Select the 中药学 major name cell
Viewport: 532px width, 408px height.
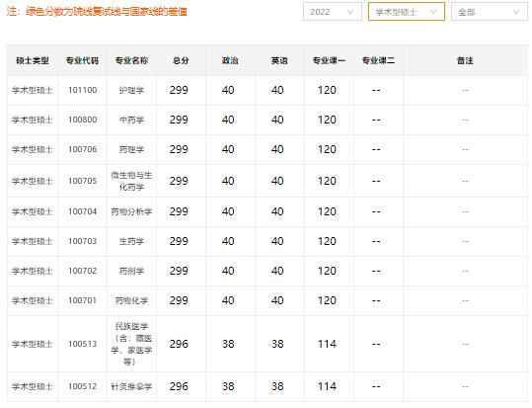click(131, 120)
